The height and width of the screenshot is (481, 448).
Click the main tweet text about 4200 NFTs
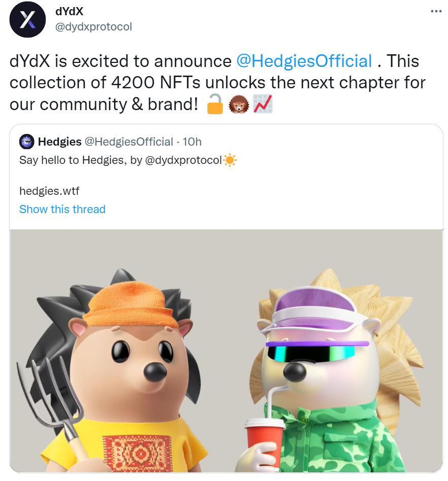click(217, 83)
